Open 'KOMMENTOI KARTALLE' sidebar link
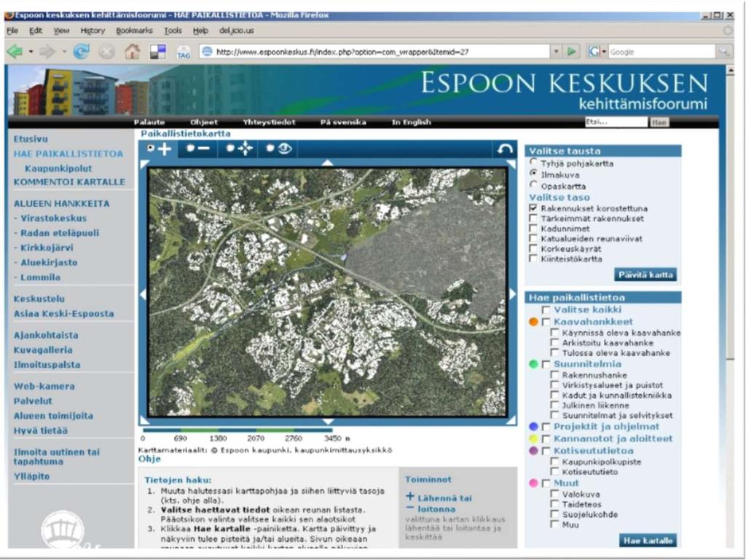Screen dimensions: 746x560 [69, 182]
